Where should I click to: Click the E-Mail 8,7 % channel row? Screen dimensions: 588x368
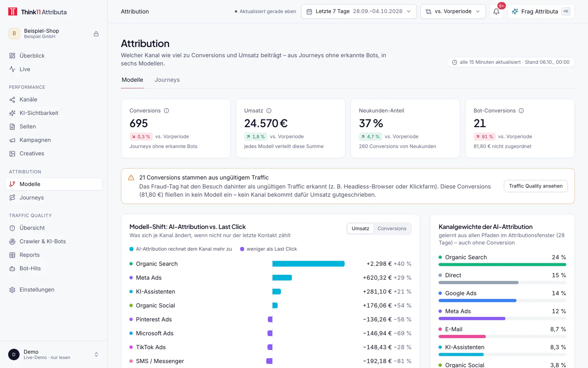pyautogui.click(x=502, y=332)
